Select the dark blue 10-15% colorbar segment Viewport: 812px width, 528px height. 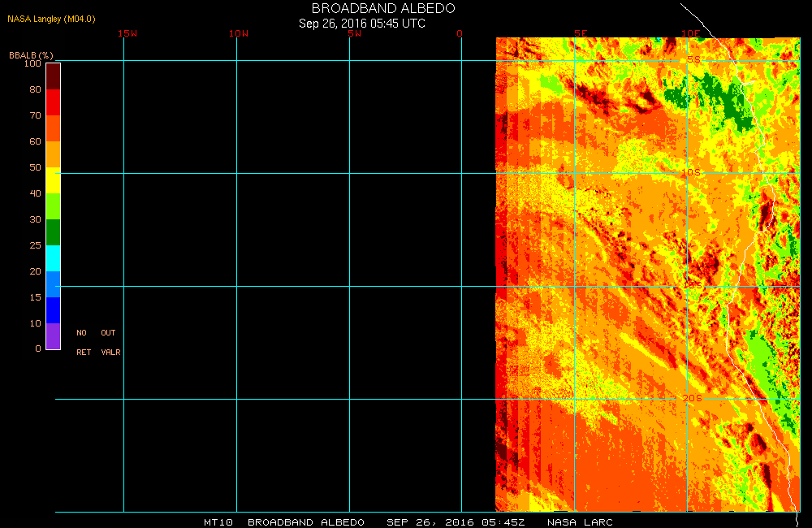pyautogui.click(x=53, y=310)
